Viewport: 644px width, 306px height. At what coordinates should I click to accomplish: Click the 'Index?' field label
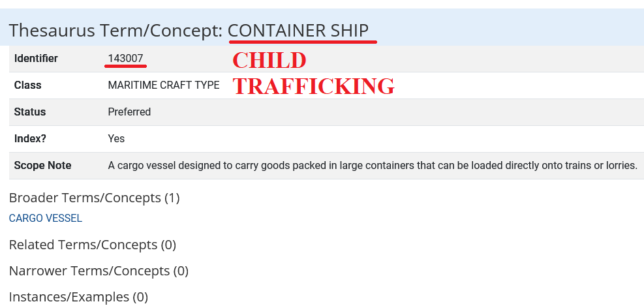click(x=29, y=139)
